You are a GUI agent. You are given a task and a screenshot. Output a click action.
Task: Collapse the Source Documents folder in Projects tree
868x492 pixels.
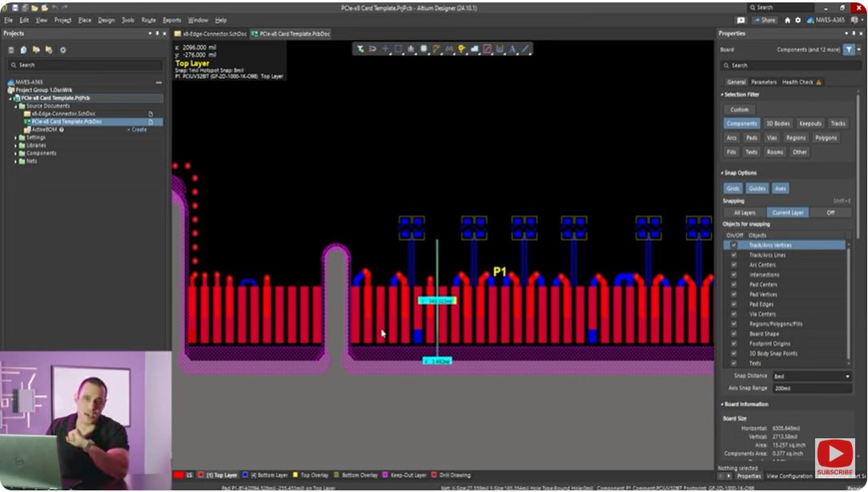16,106
